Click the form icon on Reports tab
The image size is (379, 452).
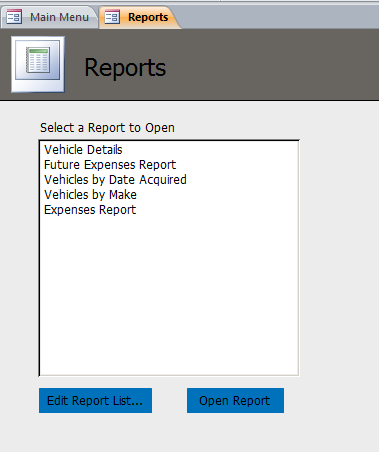click(112, 17)
